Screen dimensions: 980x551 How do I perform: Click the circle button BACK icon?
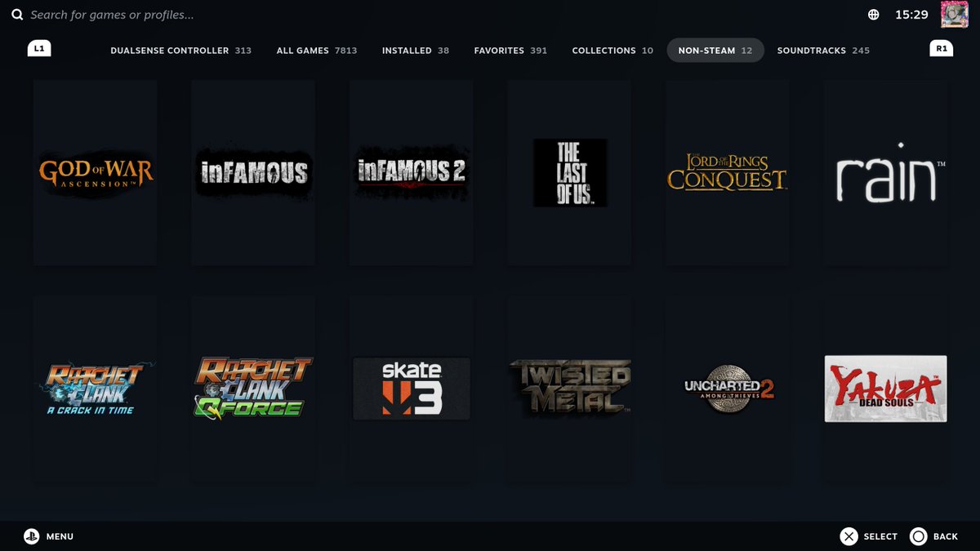tap(918, 536)
